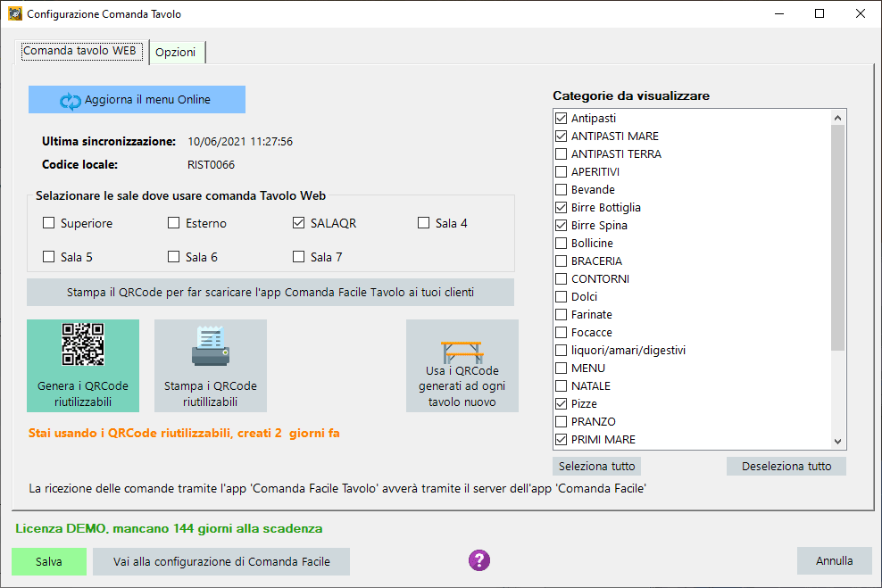
Task: Click the orange reusable QRCode status message
Action: (x=184, y=434)
